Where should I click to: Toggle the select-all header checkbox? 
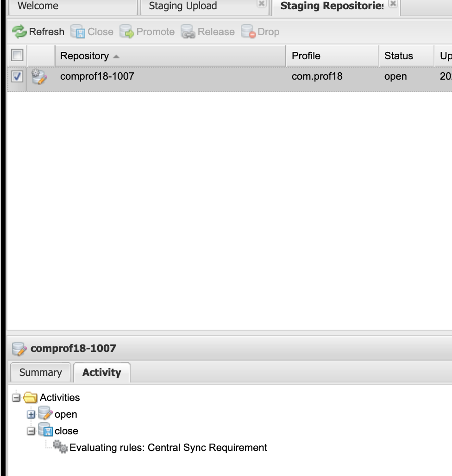click(x=17, y=55)
